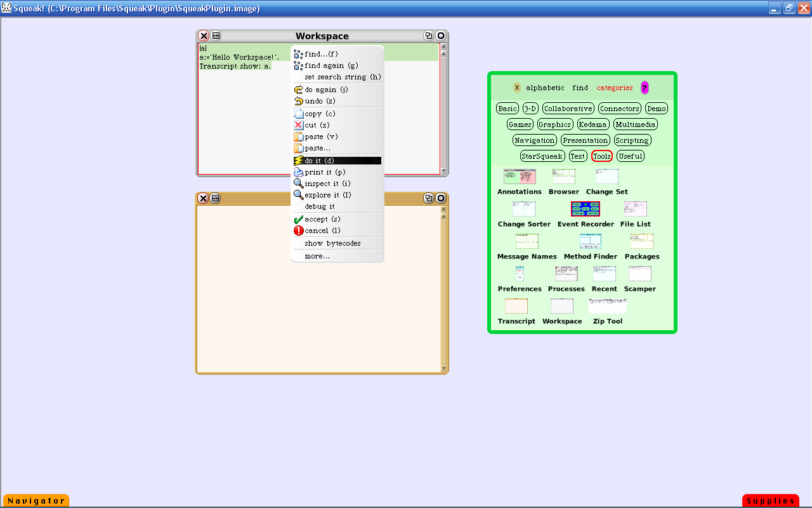Pick the Transcript thumbnail

pyautogui.click(x=516, y=306)
